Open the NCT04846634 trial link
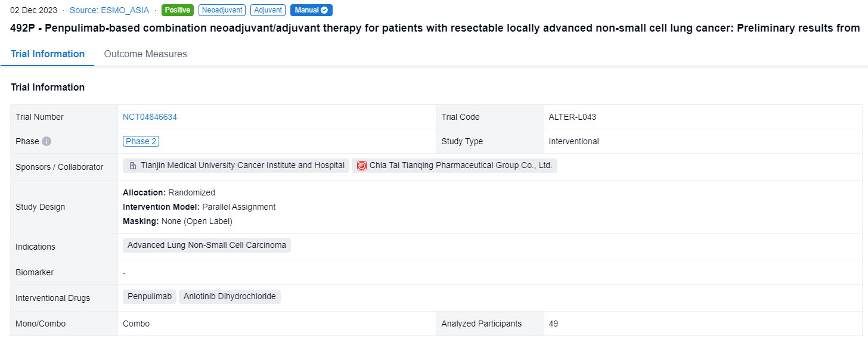868x342 pixels. click(150, 117)
